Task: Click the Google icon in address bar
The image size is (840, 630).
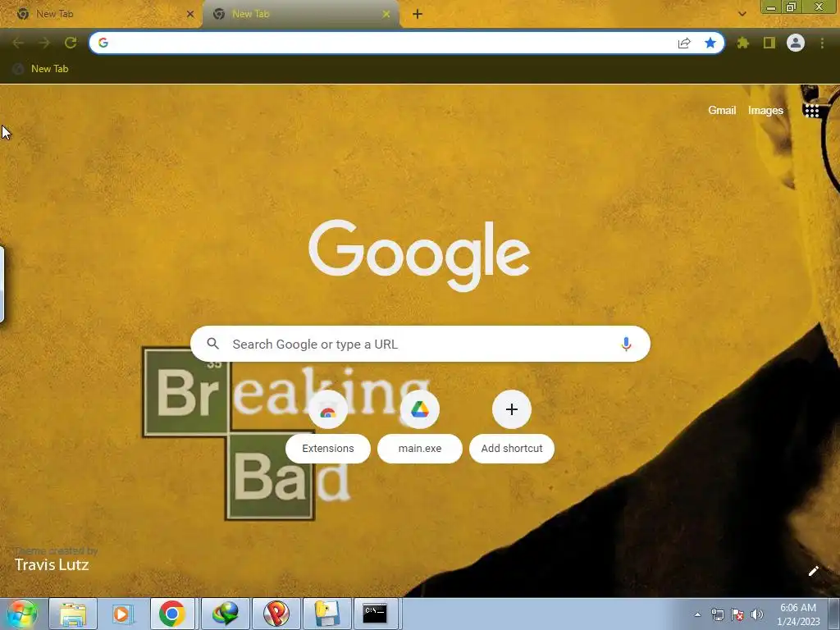Action: coord(103,43)
